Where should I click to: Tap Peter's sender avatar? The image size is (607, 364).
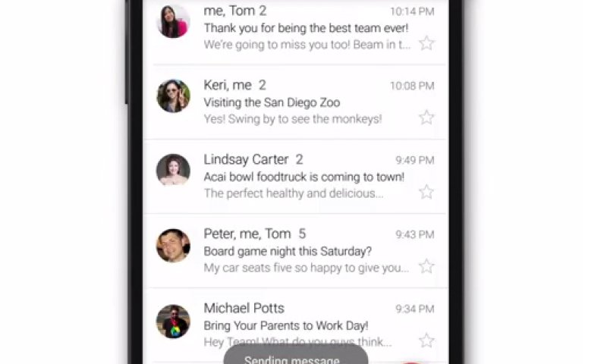click(173, 245)
